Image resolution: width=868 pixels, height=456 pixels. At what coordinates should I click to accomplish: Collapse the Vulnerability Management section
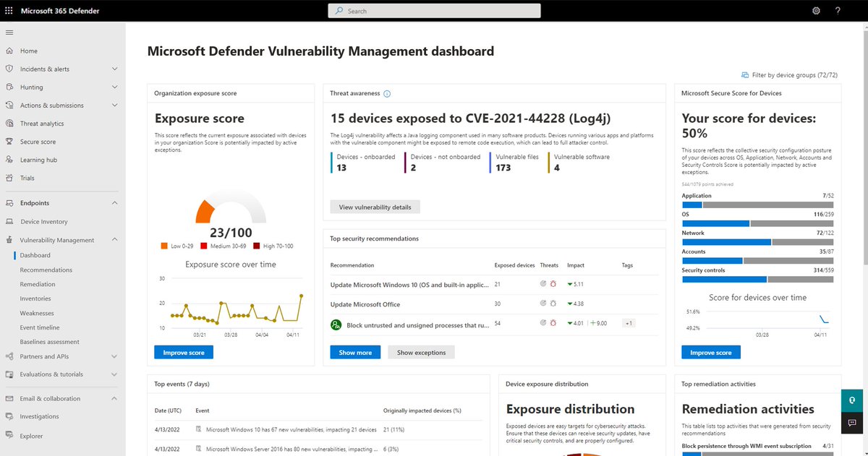(114, 239)
